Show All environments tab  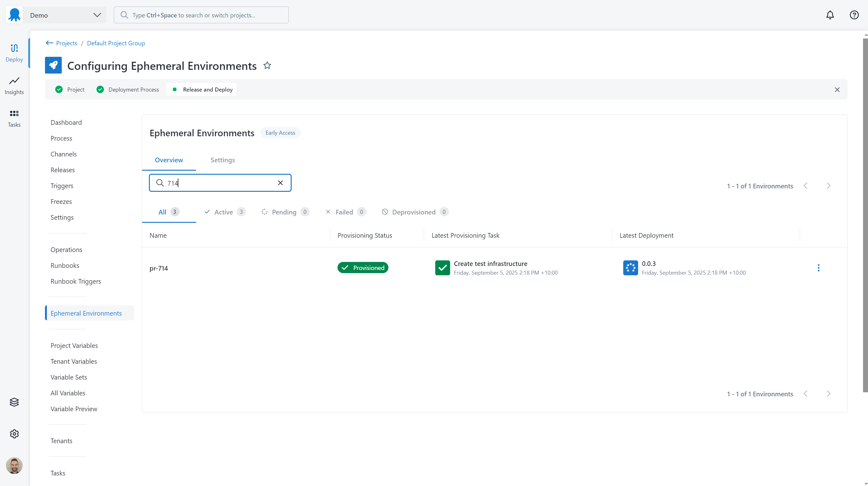169,212
